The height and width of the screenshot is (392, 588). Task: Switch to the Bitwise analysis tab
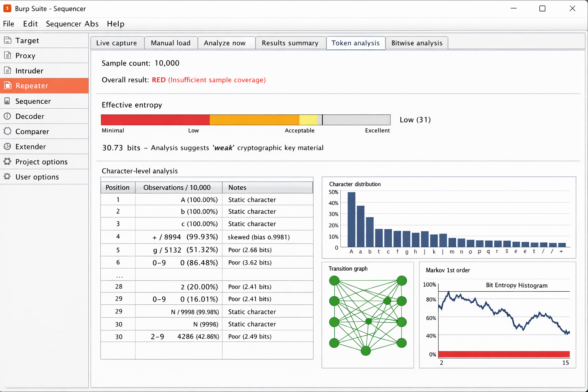(416, 43)
